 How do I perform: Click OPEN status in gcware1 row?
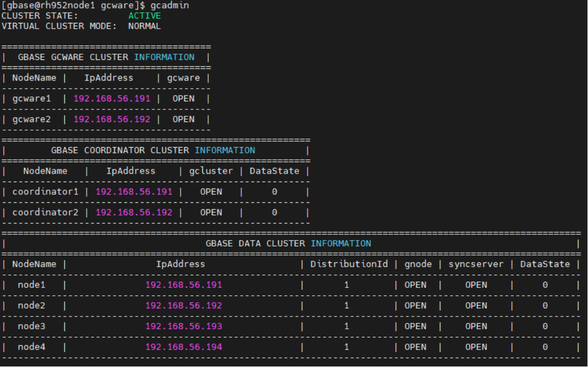click(x=183, y=99)
